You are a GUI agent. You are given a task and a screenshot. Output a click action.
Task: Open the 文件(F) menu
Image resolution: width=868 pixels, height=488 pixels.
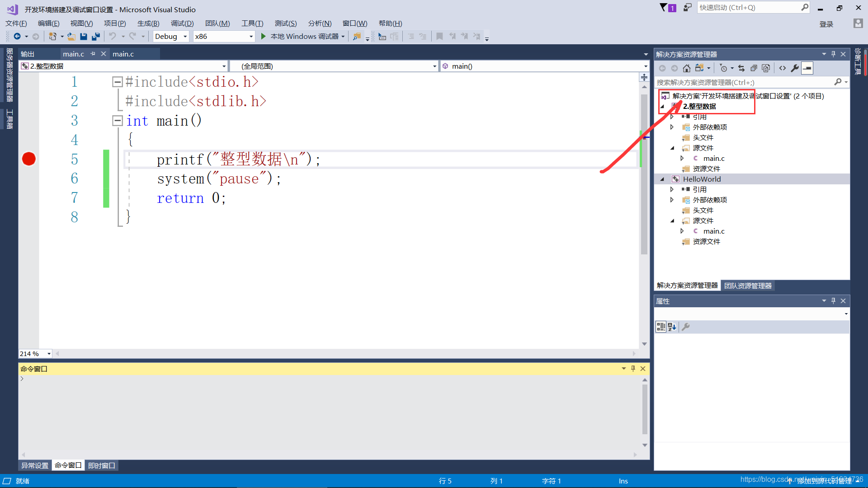[16, 23]
